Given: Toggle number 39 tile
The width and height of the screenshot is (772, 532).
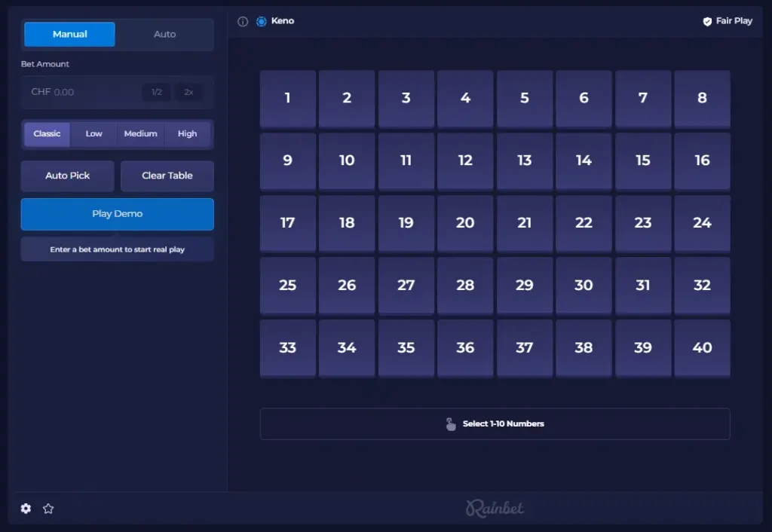Looking at the screenshot, I should pos(643,348).
